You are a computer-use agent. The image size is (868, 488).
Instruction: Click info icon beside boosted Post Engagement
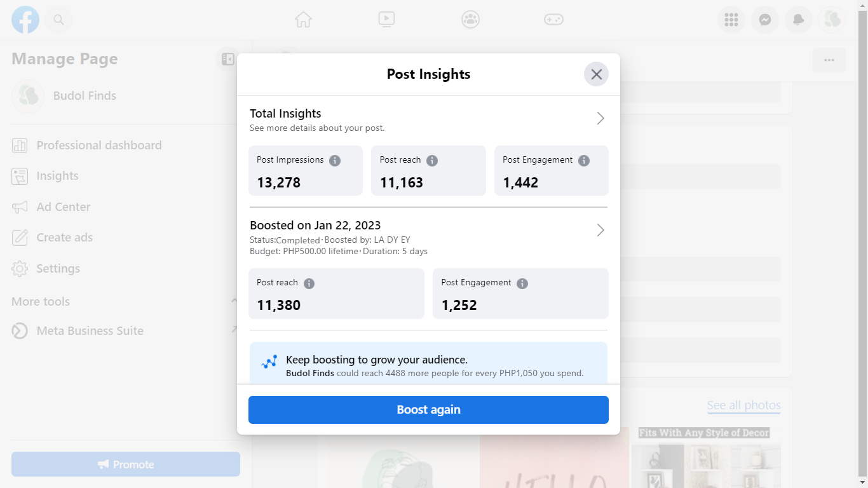[522, 283]
